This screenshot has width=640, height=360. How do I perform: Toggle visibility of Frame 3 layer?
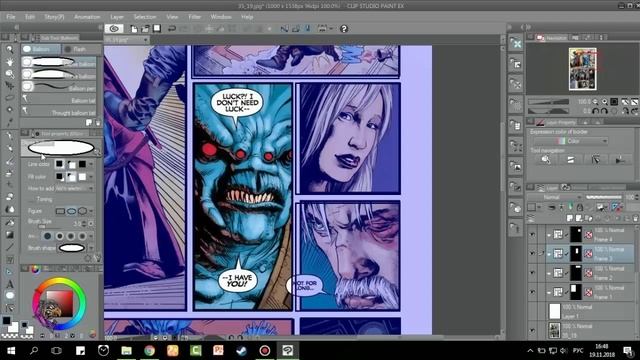532,253
